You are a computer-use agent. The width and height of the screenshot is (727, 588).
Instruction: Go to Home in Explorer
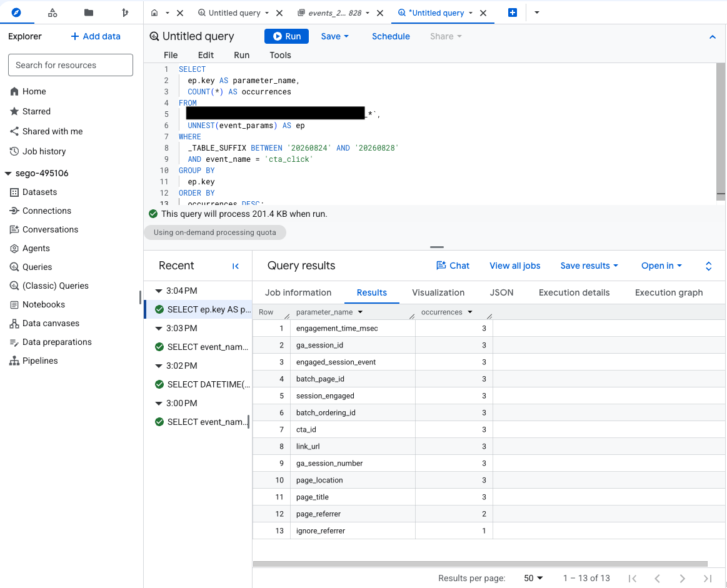(x=28, y=91)
